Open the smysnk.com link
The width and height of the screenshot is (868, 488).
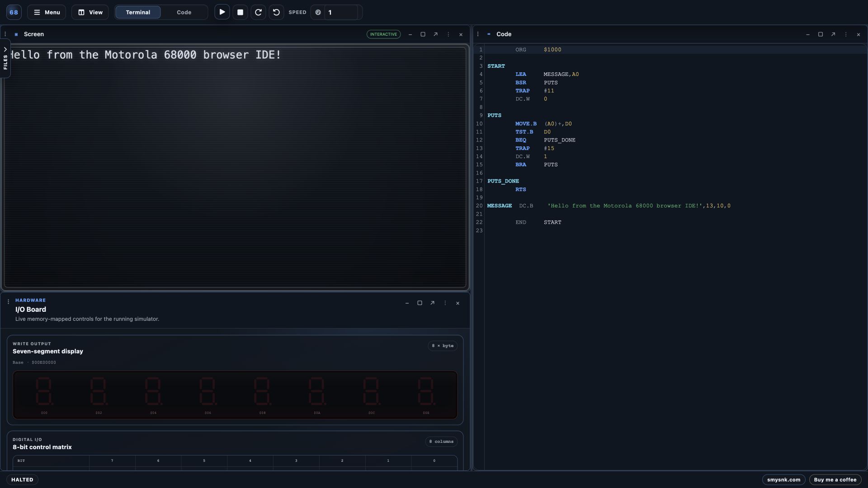783,480
